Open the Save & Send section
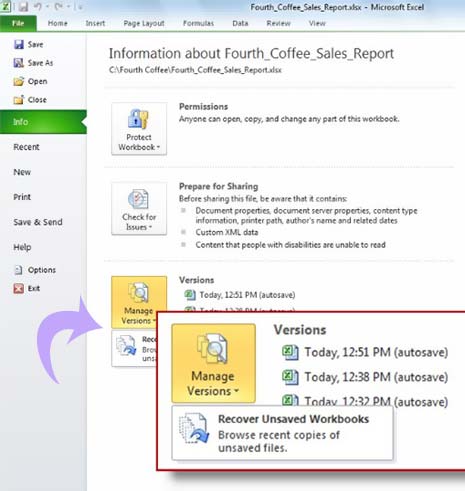Screen dimensions: 465x491 (x=38, y=222)
